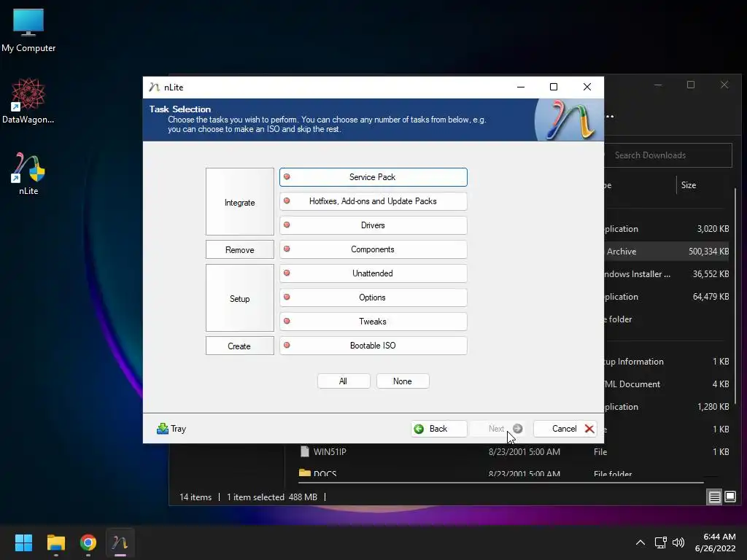Click the nLite title bar icon
The image size is (747, 560).
[x=154, y=87]
